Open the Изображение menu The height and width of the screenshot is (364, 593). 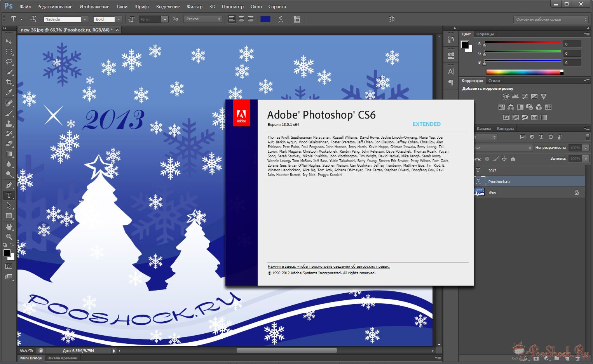pyautogui.click(x=94, y=7)
